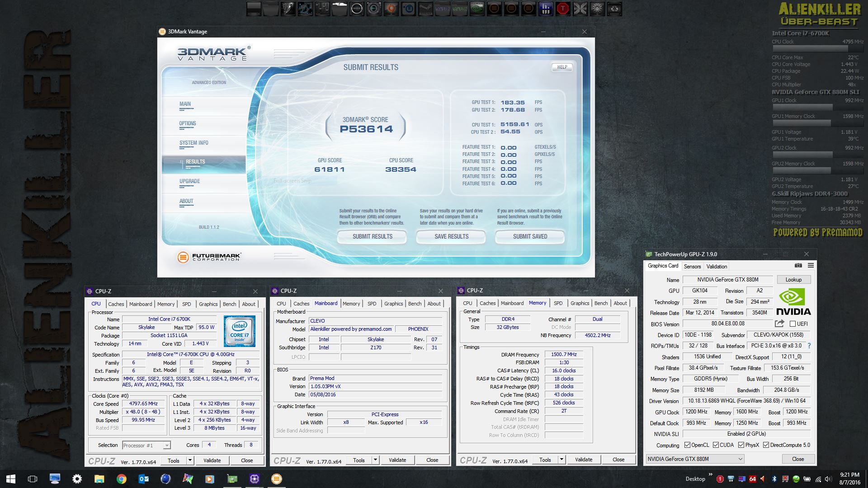Image resolution: width=868 pixels, height=488 pixels.
Task: Toggle the OpenCL checkbox
Action: click(x=687, y=445)
